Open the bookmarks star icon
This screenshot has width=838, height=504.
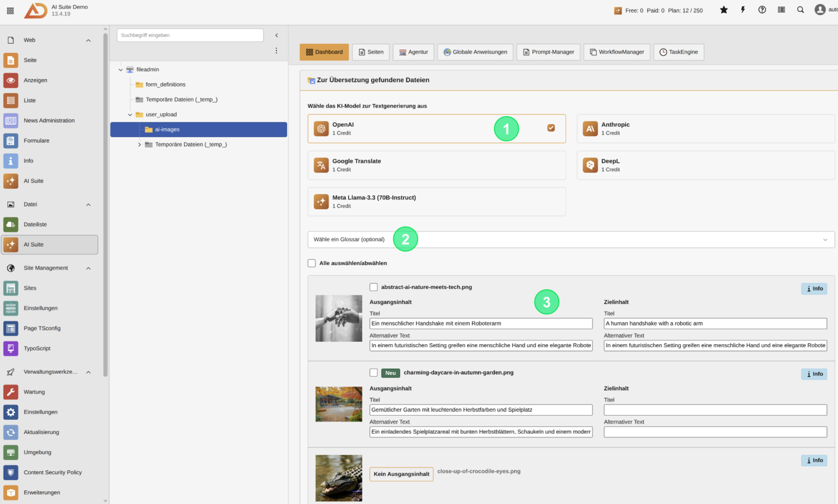click(724, 10)
